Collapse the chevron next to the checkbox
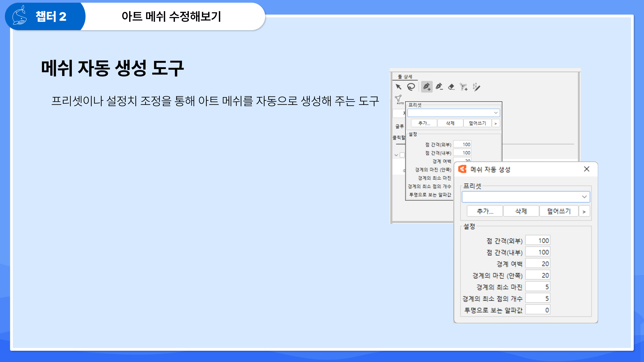The width and height of the screenshot is (644, 362). point(396,155)
